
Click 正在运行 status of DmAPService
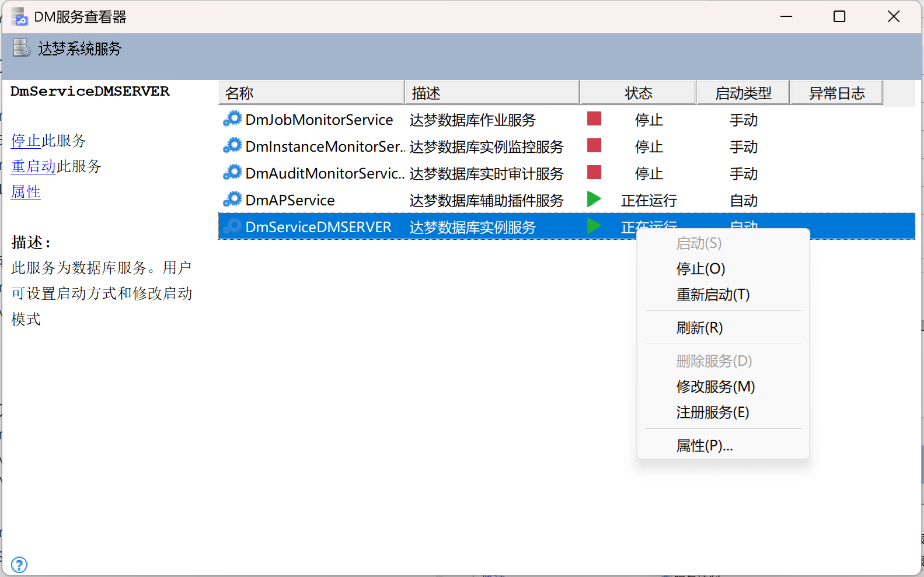(x=649, y=200)
